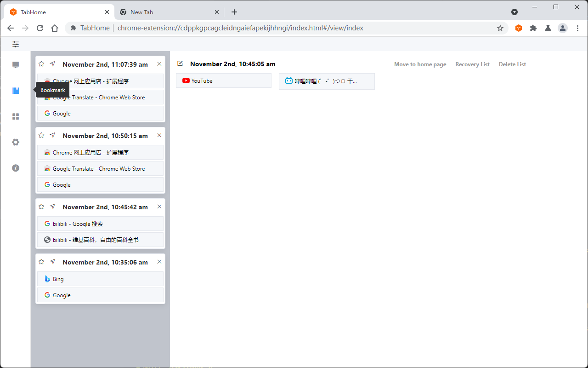Bookmark this page with the star
Viewport: 588px width, 368px height.
pyautogui.click(x=500, y=28)
